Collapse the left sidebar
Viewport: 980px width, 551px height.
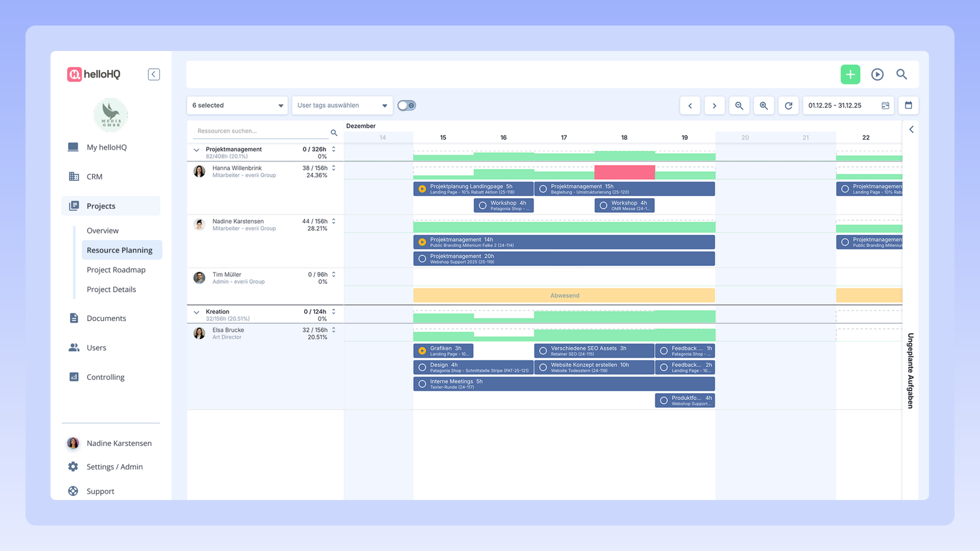coord(154,74)
